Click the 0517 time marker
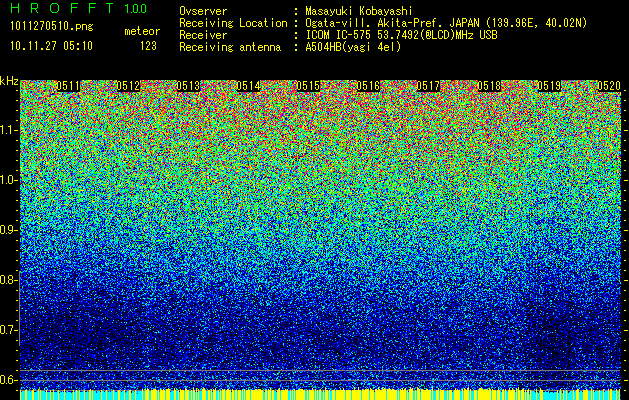Viewport: 629px width, 400px height. tap(428, 86)
